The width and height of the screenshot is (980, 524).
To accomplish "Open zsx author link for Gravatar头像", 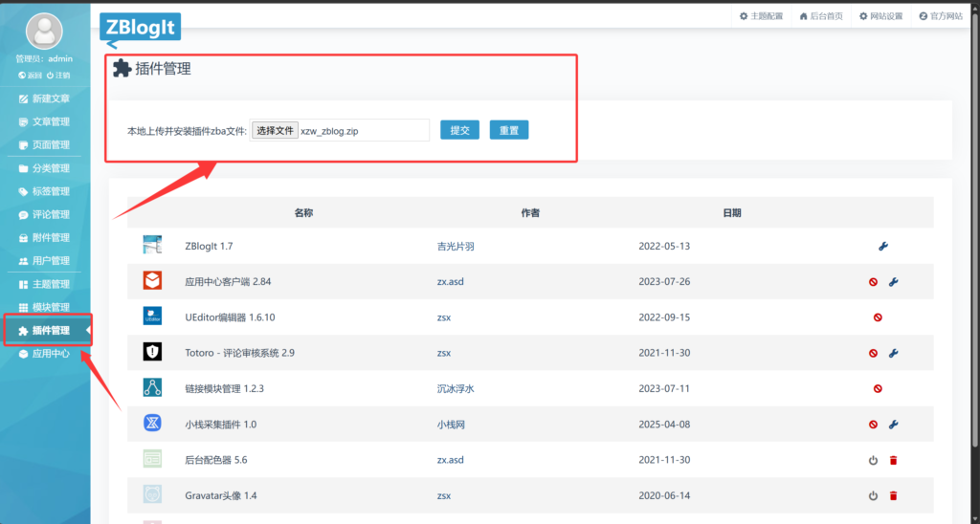I will [444, 496].
